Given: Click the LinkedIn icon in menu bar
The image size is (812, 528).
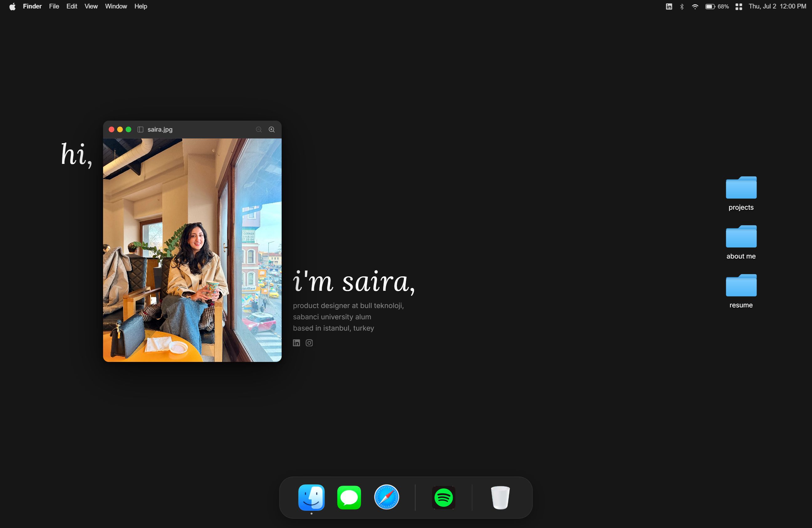Looking at the screenshot, I should (x=669, y=7).
